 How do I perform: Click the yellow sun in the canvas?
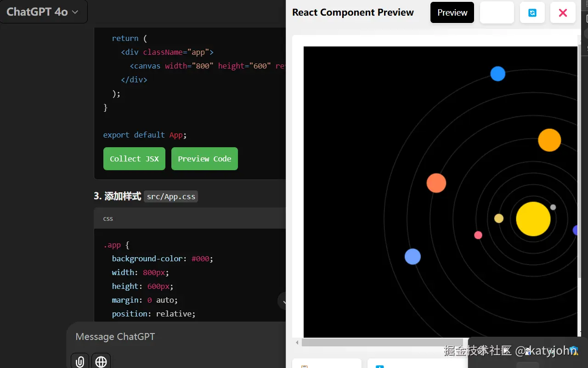[533, 219]
